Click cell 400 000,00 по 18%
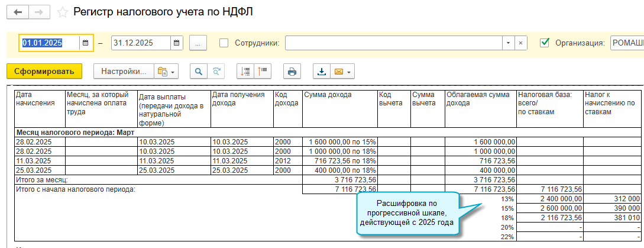The width and height of the screenshot is (644, 248). point(339,170)
